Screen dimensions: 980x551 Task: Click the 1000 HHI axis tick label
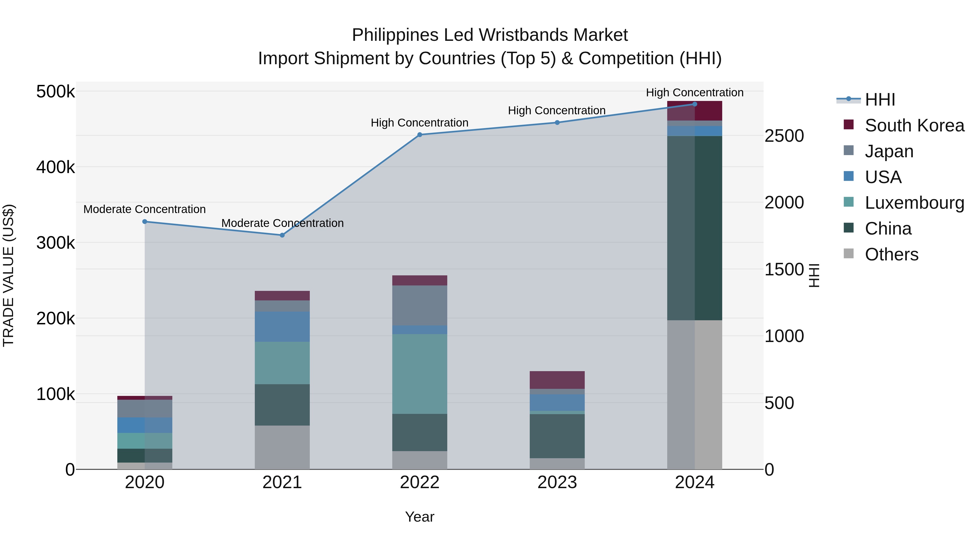(785, 336)
